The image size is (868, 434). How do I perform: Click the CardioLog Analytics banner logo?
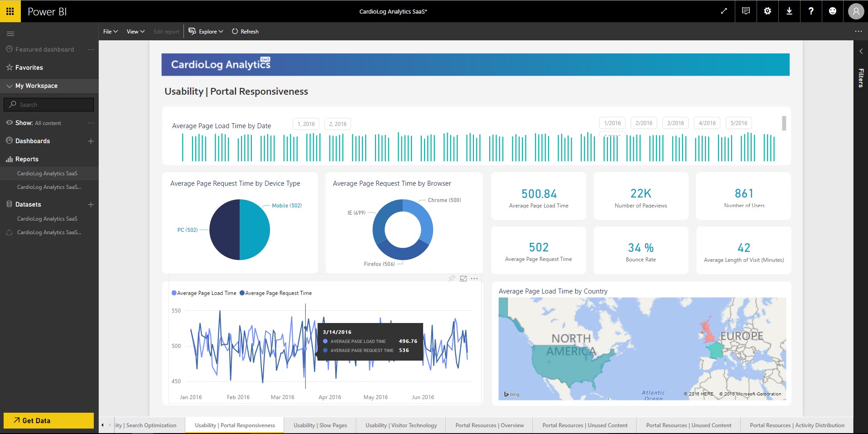pyautogui.click(x=221, y=64)
